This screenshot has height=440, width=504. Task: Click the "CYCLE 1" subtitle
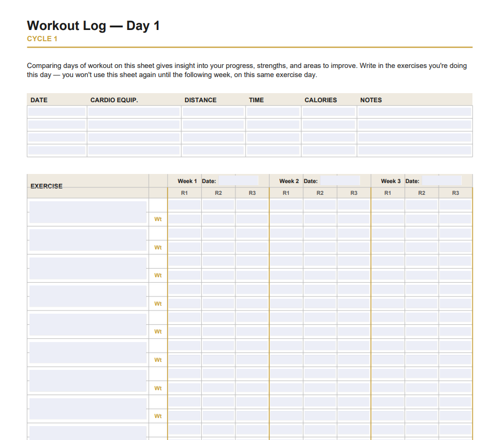[x=42, y=39]
